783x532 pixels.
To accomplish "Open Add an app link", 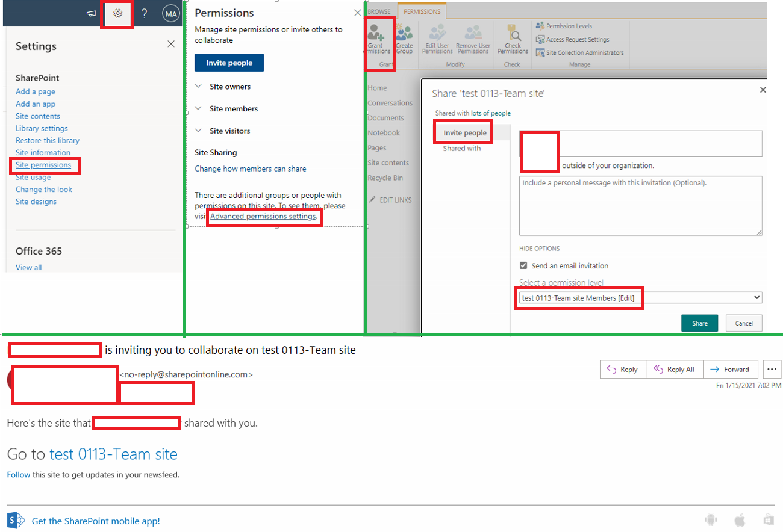I will coord(36,104).
